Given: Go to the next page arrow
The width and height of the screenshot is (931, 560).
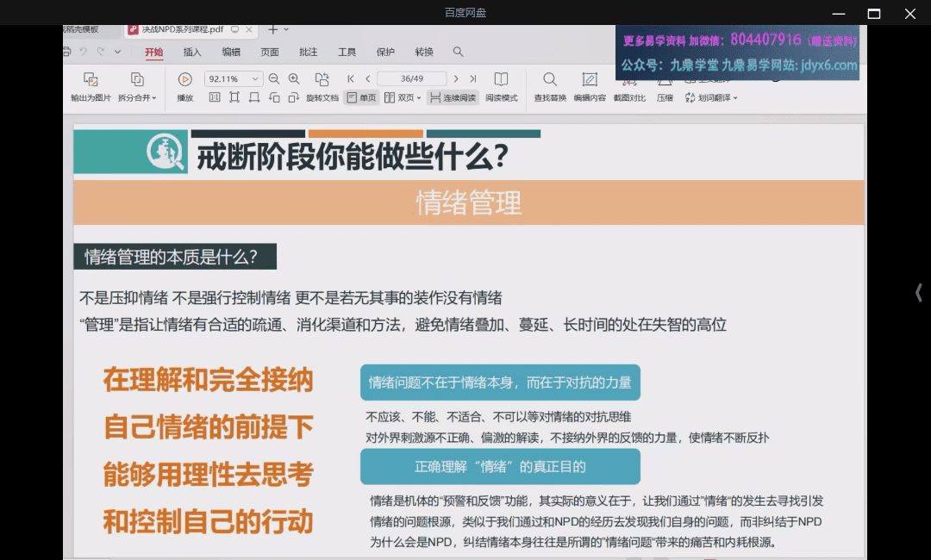Looking at the screenshot, I should pos(456,78).
